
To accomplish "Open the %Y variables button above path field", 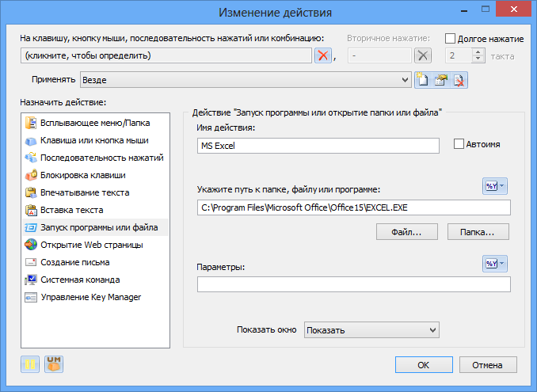I will click(x=495, y=186).
